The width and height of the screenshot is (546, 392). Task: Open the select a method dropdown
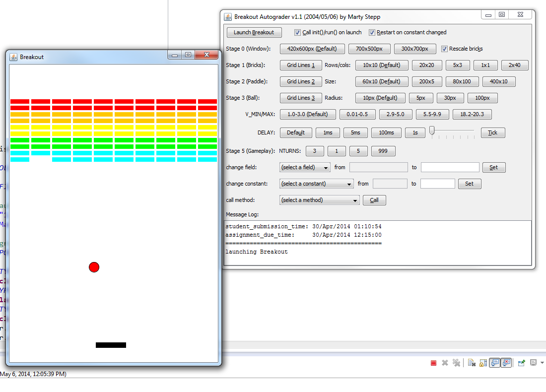(319, 200)
